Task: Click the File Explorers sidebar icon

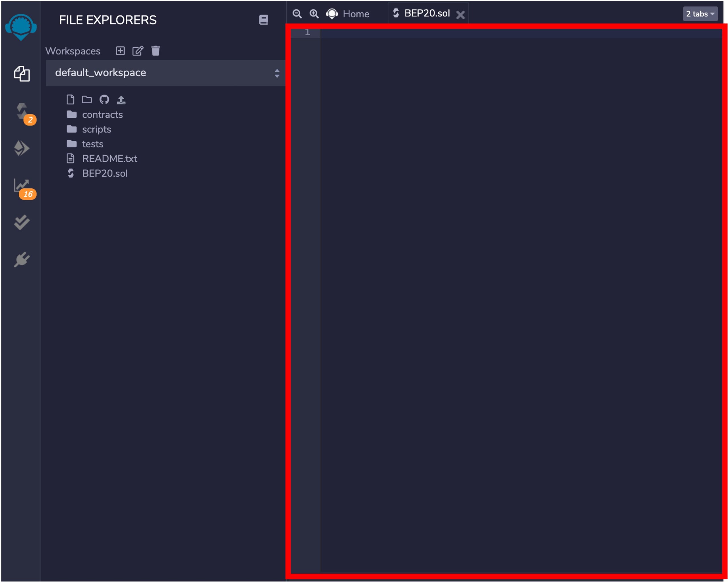Action: (x=22, y=74)
